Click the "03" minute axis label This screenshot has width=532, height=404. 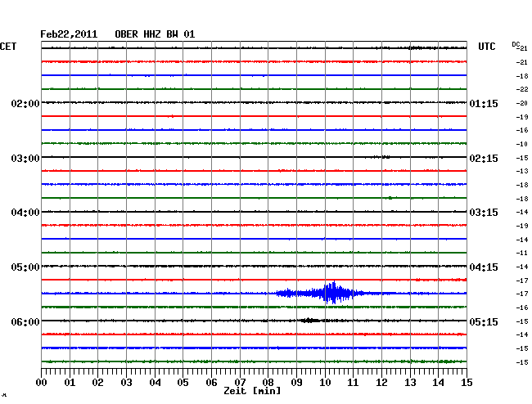tap(126, 383)
